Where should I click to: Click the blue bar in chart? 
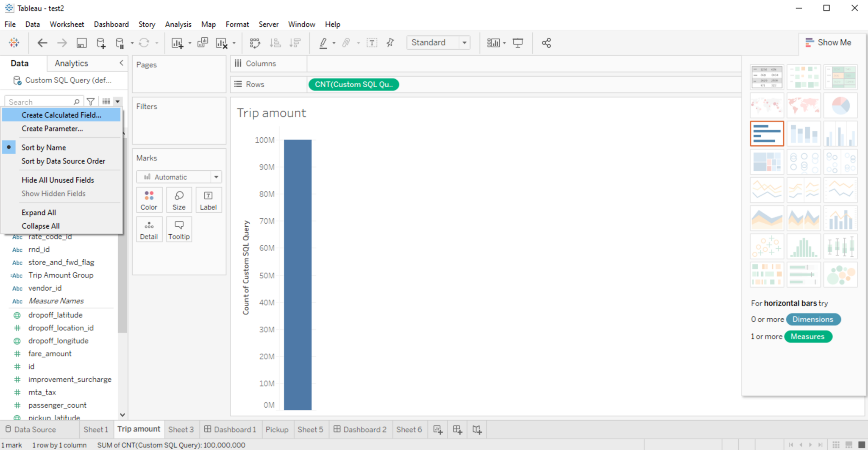tap(298, 275)
